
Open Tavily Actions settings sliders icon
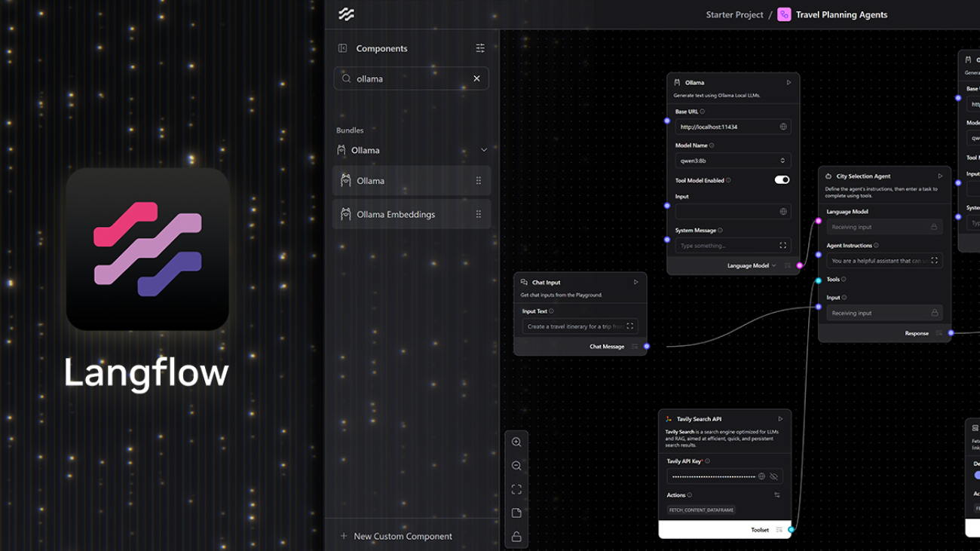pyautogui.click(x=777, y=495)
